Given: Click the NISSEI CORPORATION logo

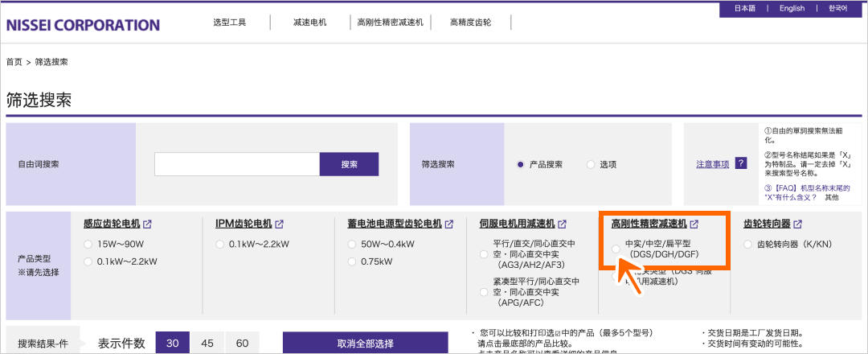Looking at the screenshot, I should pyautogui.click(x=83, y=25).
